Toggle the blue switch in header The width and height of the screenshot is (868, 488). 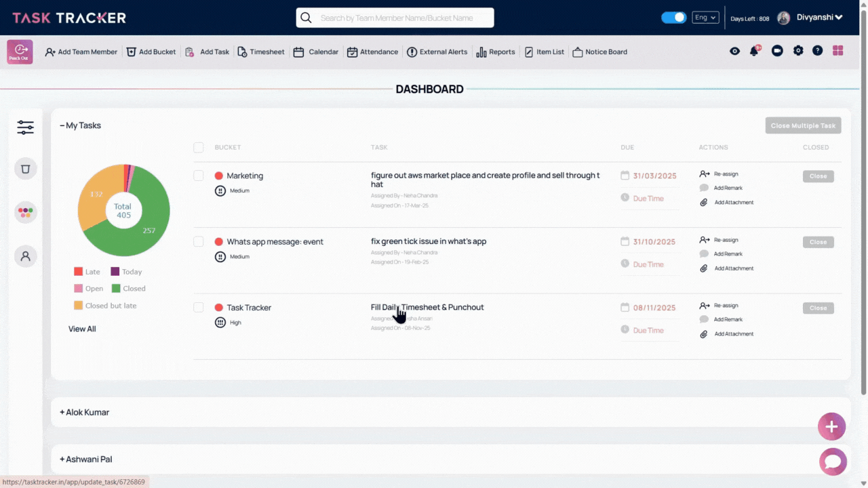[x=673, y=18]
